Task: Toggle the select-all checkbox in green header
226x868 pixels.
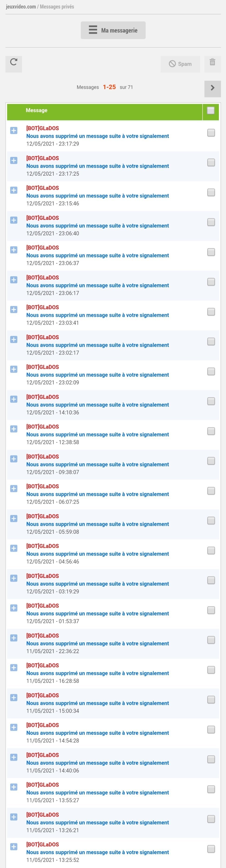Action: [x=211, y=111]
